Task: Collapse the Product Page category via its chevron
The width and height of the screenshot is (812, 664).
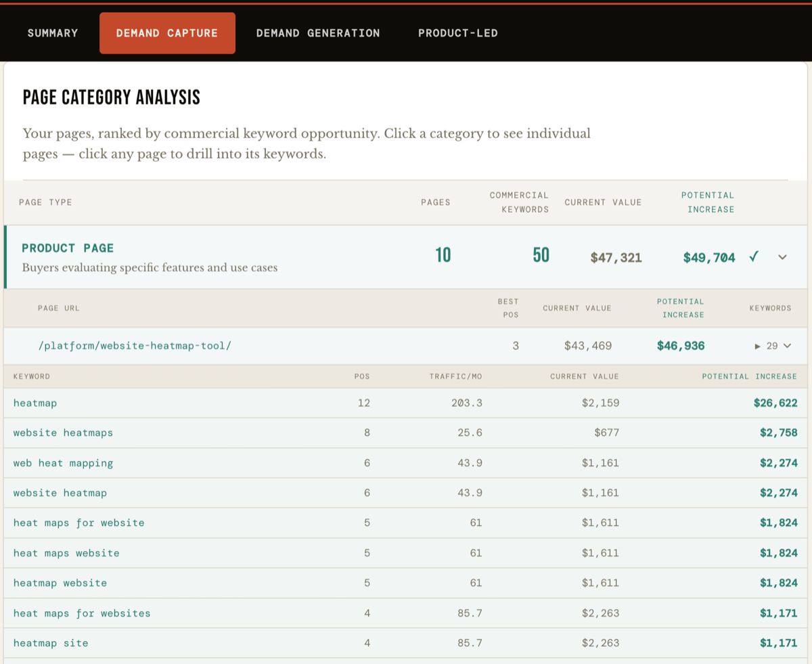Action: [x=782, y=257]
